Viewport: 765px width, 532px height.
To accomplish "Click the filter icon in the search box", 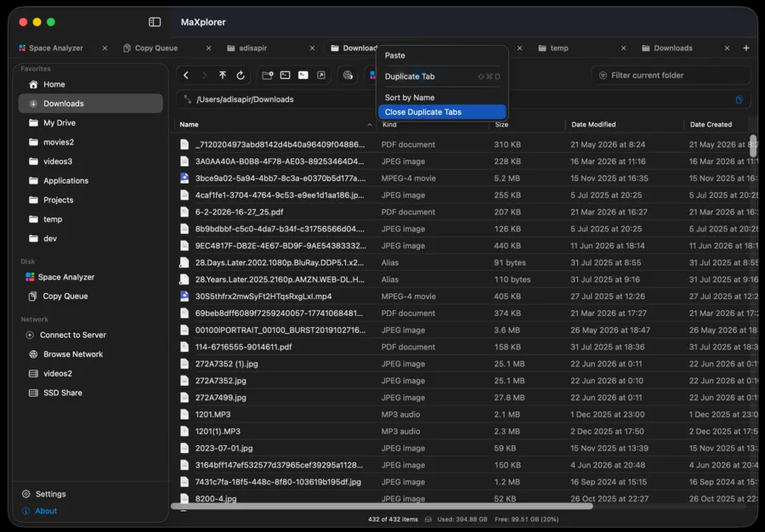I will click(x=603, y=75).
